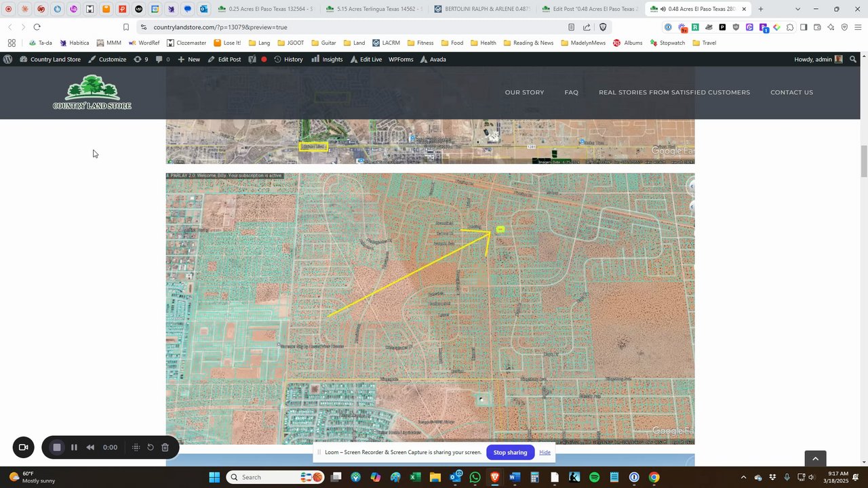868x488 pixels.
Task: Click the Country Land Store logo
Action: tap(92, 92)
